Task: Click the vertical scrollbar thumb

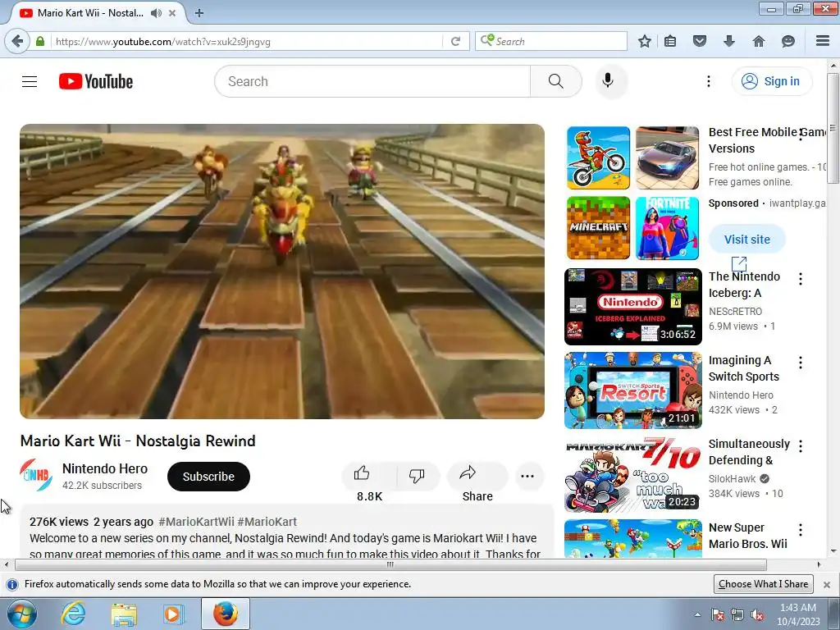Action: pyautogui.click(x=833, y=129)
